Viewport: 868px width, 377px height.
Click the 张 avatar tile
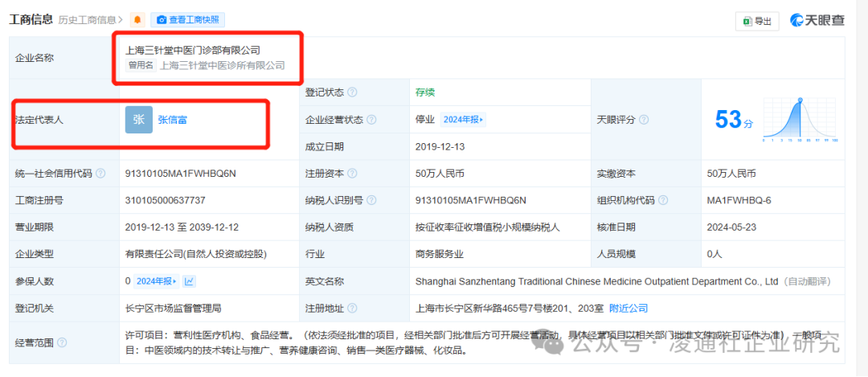tap(139, 120)
